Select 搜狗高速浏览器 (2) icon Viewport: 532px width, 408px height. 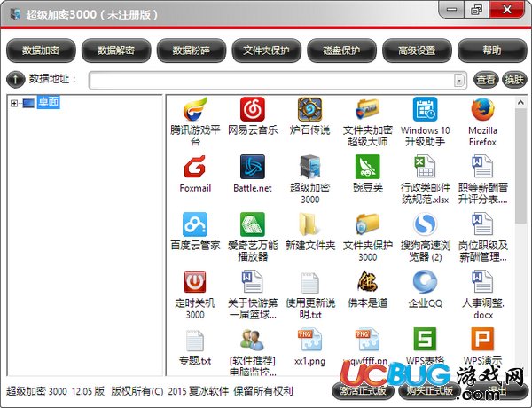(425, 224)
